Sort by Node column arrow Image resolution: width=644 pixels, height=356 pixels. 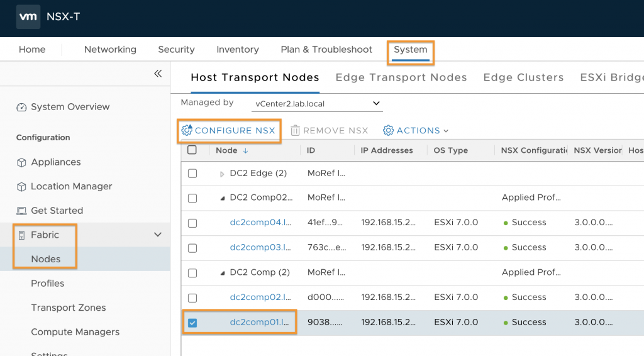(245, 151)
